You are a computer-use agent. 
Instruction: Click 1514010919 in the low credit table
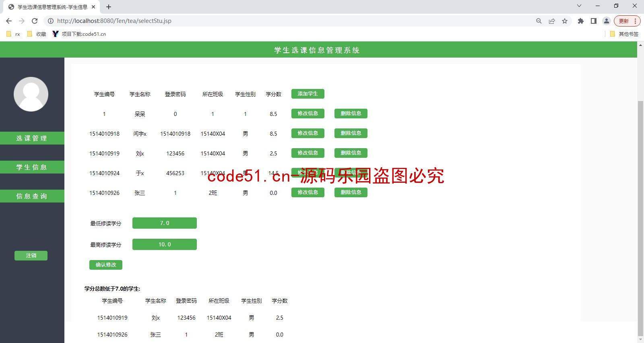[112, 318]
